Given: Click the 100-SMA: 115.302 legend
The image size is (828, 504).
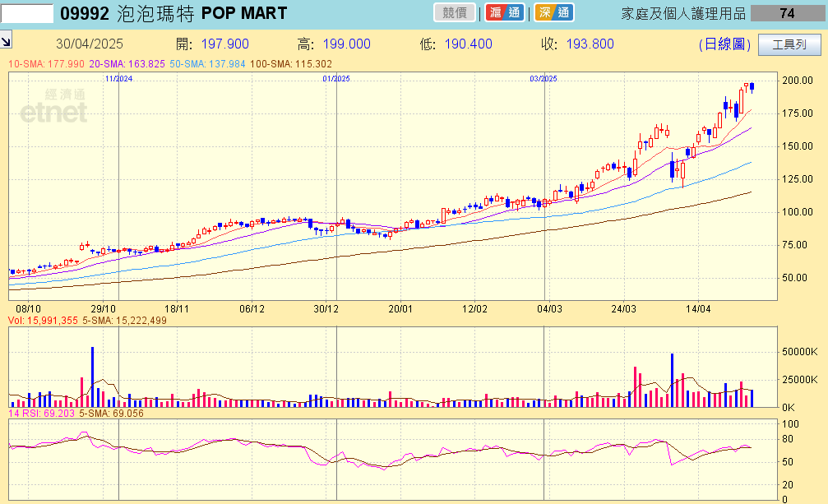Looking at the screenshot, I should pos(291,64).
